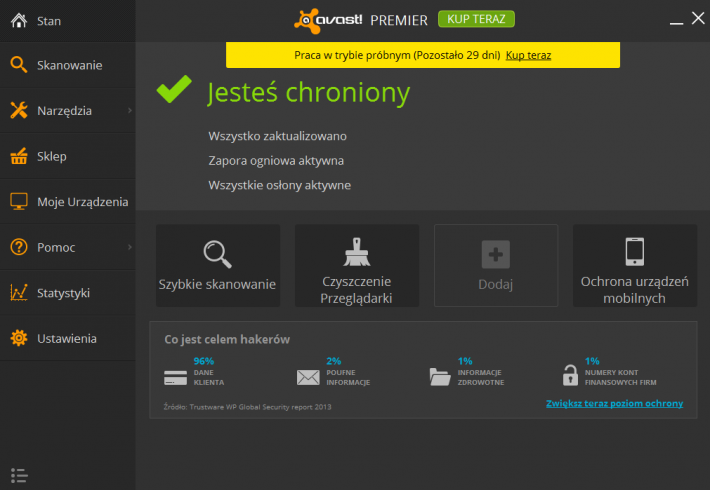Click the credit card icon for Dane klienta
710x490 pixels.
pos(176,378)
